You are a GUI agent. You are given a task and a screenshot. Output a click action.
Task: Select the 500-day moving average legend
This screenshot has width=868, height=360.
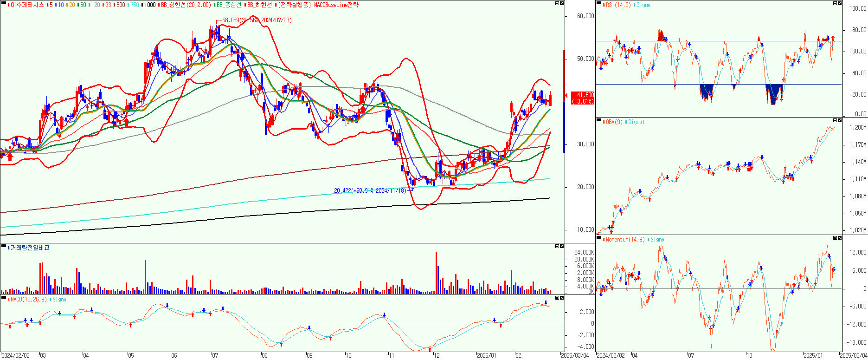[x=119, y=5]
